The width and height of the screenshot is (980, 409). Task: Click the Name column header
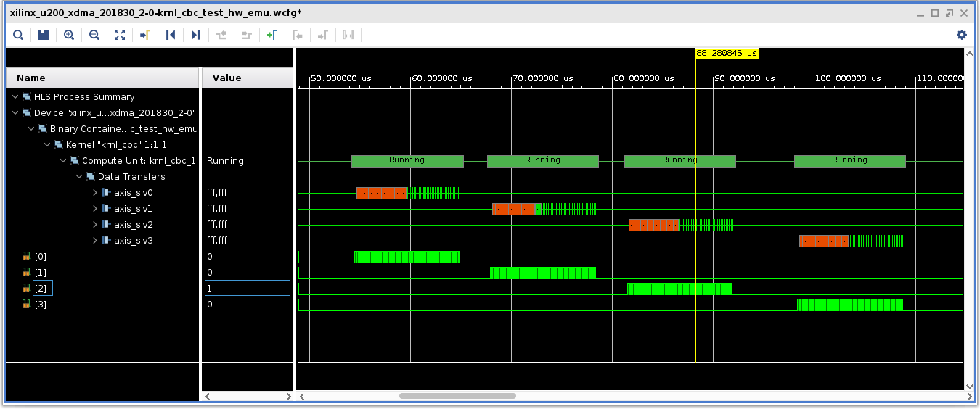coord(31,78)
